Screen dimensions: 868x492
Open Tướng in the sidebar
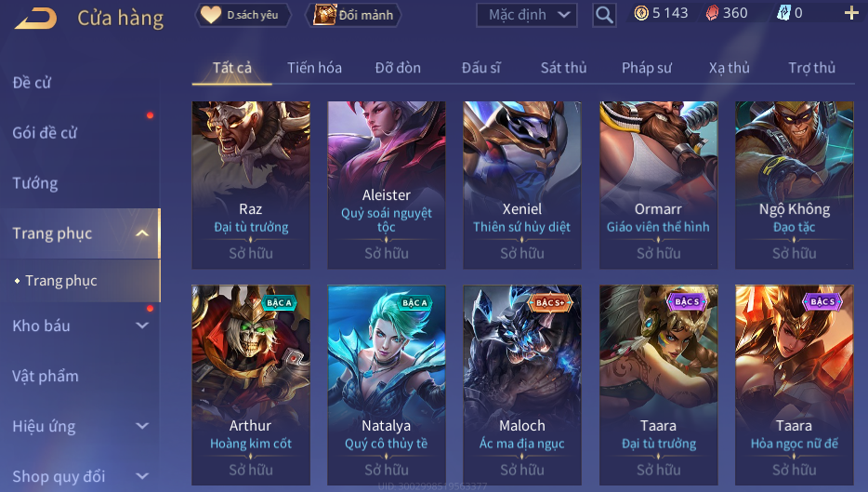point(35,183)
